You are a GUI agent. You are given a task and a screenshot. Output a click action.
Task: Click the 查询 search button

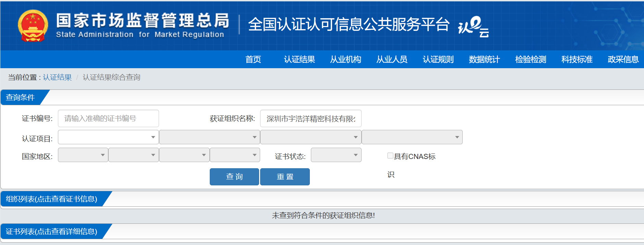point(234,177)
